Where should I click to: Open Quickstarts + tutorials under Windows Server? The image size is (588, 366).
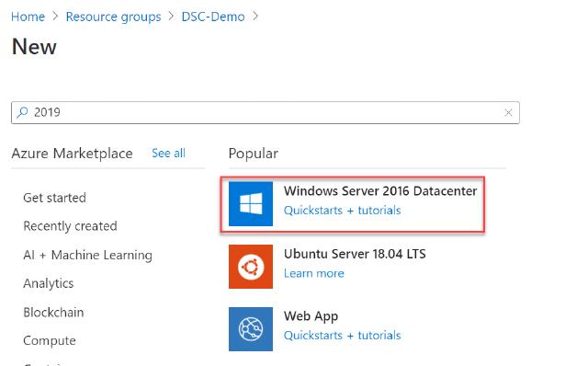(x=342, y=211)
